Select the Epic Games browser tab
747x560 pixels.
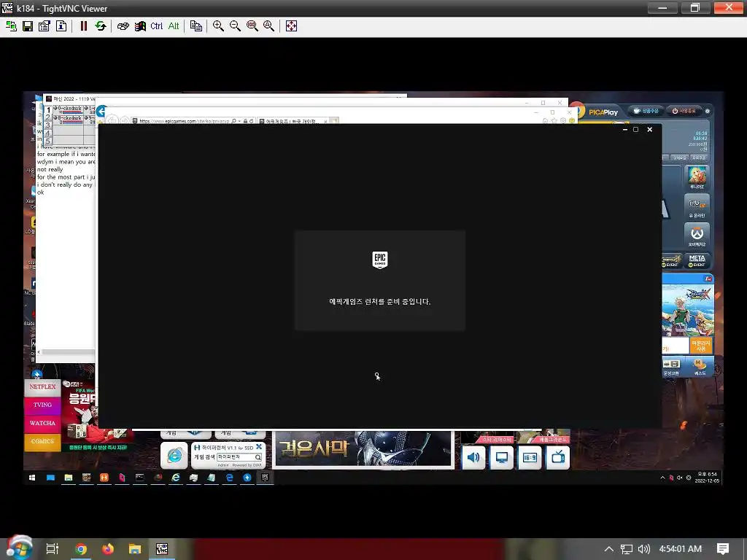(x=292, y=122)
